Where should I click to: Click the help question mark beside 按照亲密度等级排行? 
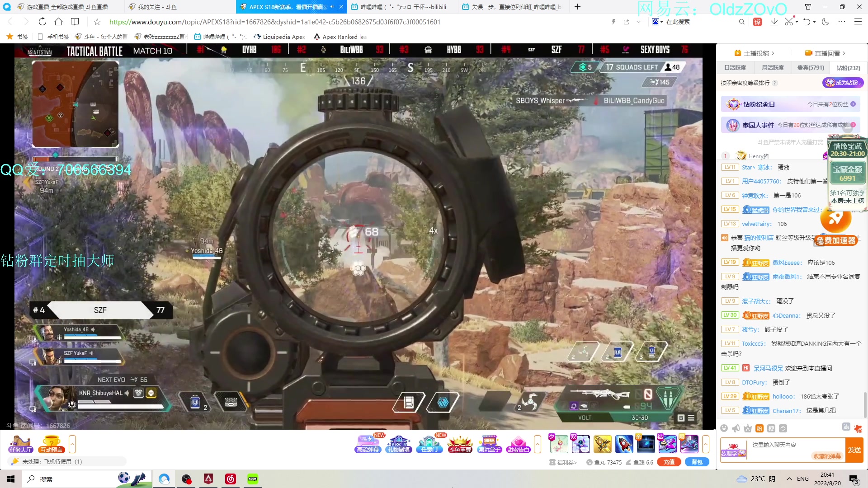pos(775,83)
